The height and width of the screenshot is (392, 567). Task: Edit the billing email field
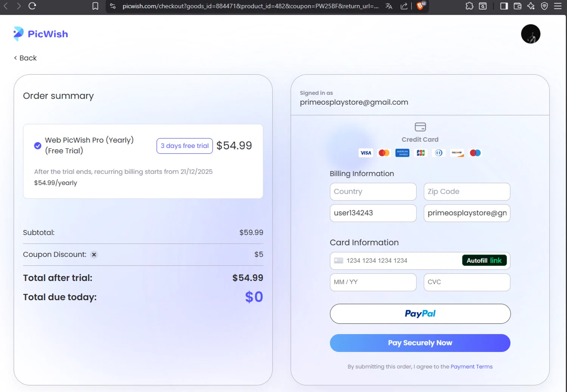click(467, 213)
